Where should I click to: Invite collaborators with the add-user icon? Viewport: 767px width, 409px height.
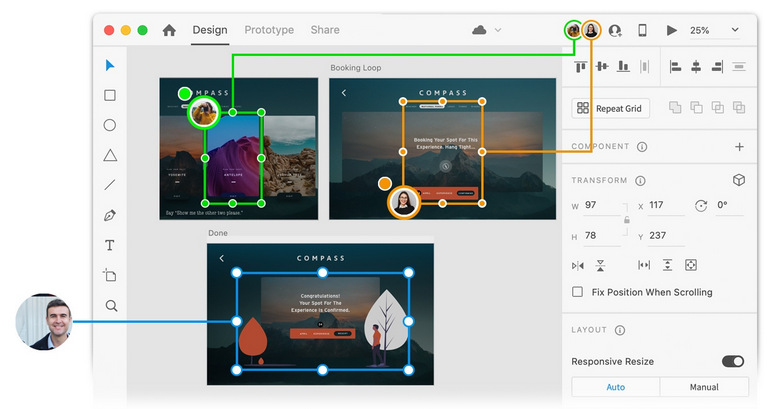pos(615,30)
